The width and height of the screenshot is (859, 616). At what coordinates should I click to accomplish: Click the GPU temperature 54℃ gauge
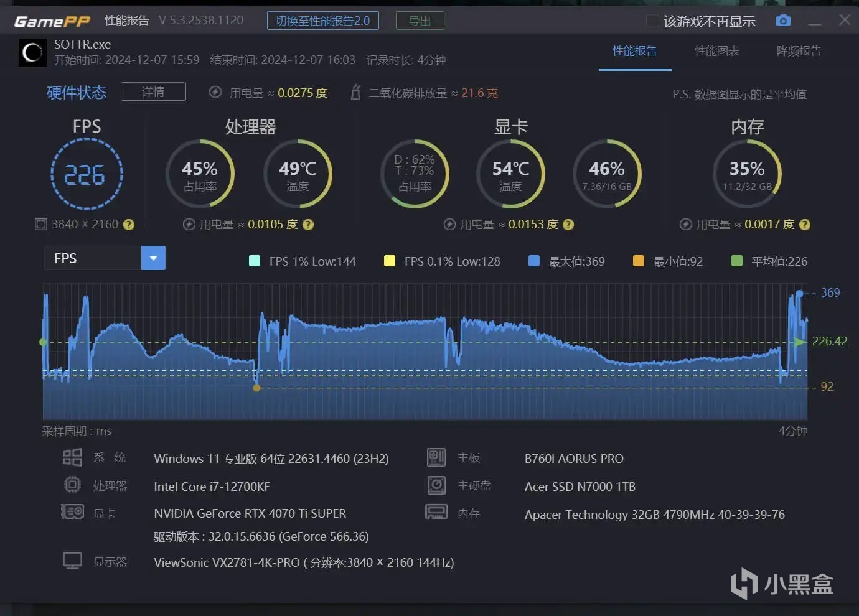pos(510,174)
